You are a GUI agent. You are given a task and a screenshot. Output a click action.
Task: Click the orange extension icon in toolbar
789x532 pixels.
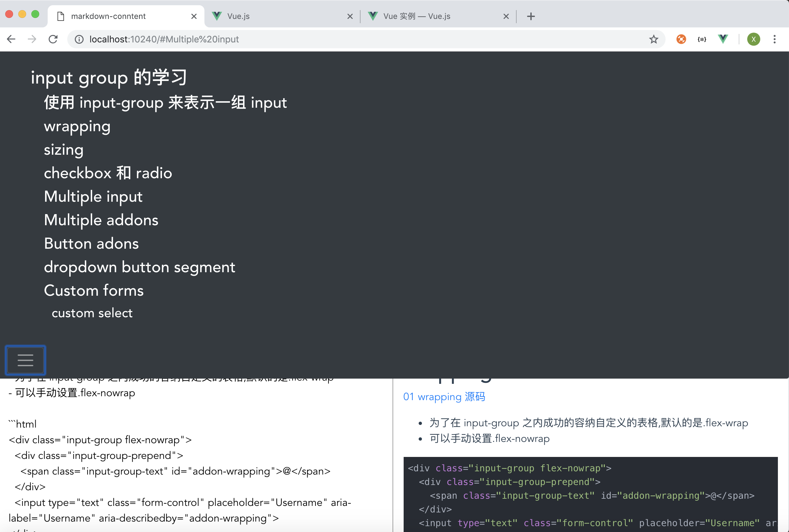pos(681,39)
